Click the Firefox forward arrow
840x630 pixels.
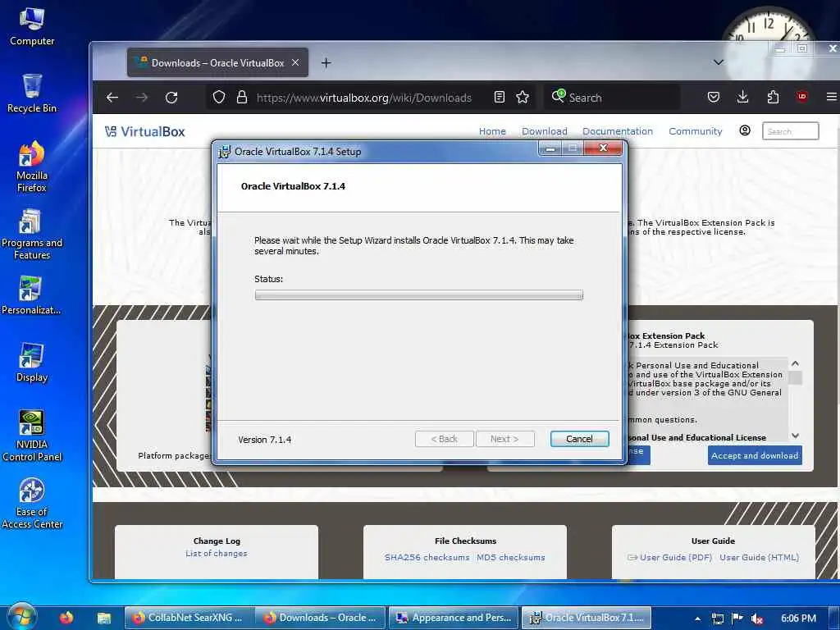pyautogui.click(x=141, y=98)
